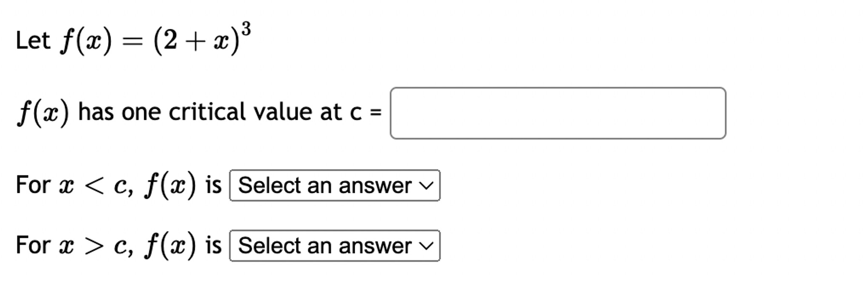Open the 'Select an answer' dropdown for x > c

click(334, 245)
